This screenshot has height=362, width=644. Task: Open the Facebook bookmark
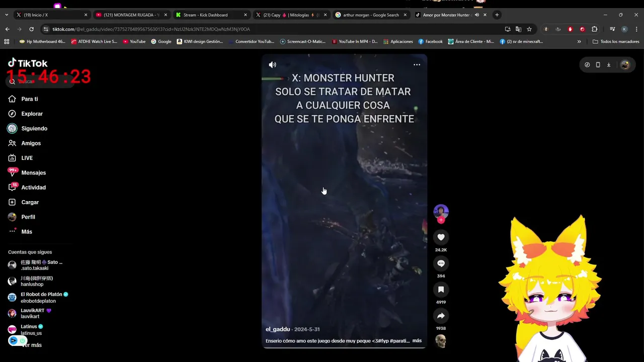coord(430,42)
